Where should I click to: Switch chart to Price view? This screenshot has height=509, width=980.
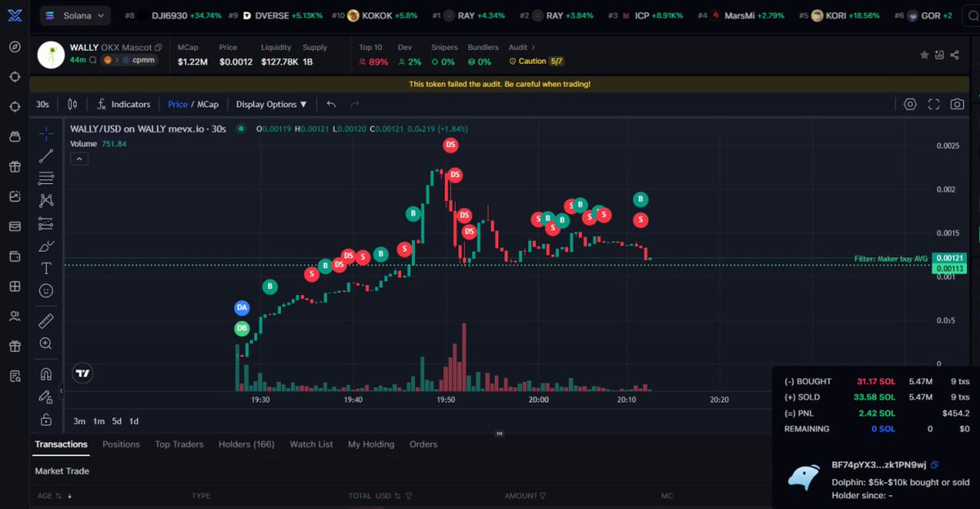[x=177, y=105]
